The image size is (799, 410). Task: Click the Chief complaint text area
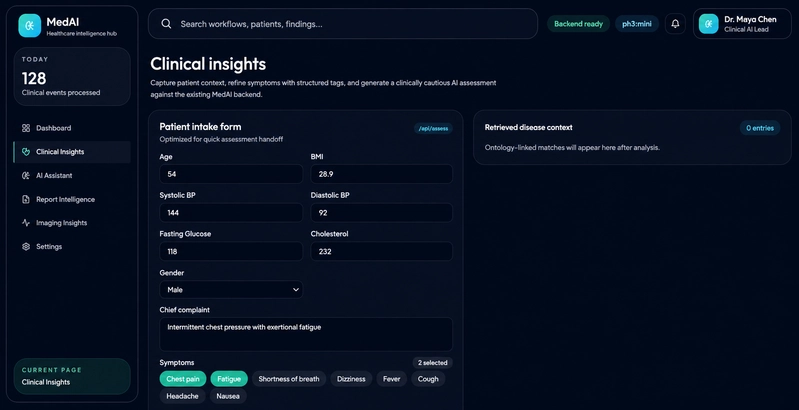[306, 334]
